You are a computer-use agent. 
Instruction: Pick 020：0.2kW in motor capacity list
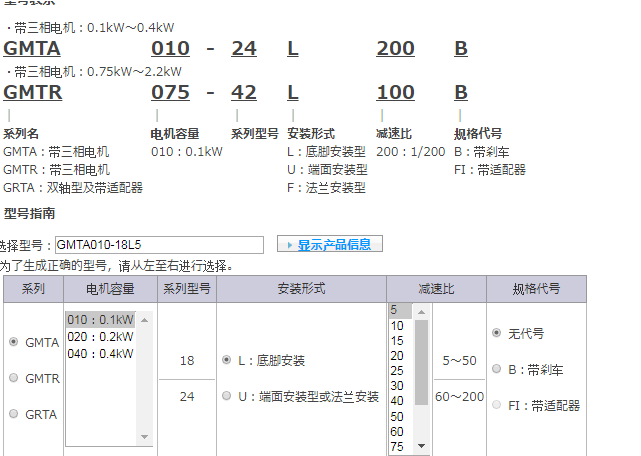coord(99,337)
